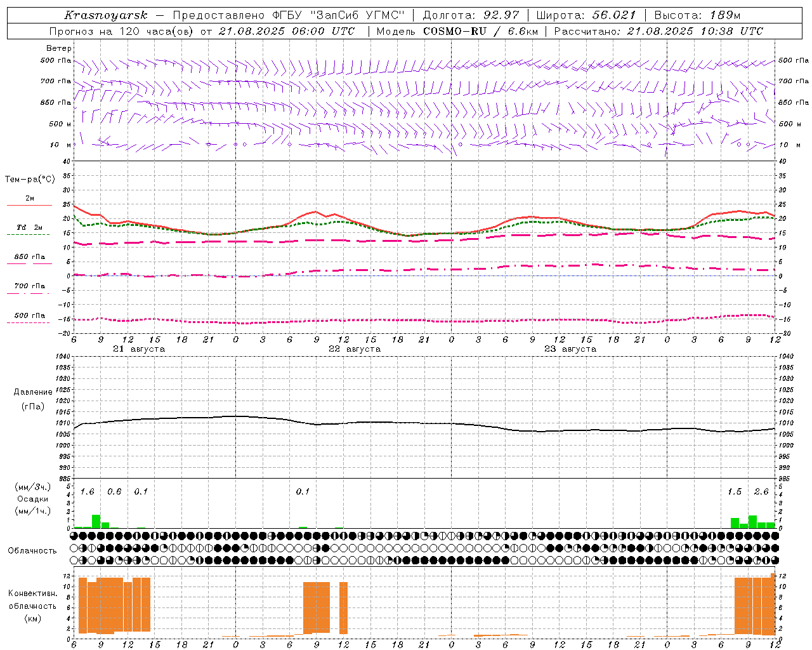
Task: Select the Широта: 56.021 header field
Action: coord(586,15)
